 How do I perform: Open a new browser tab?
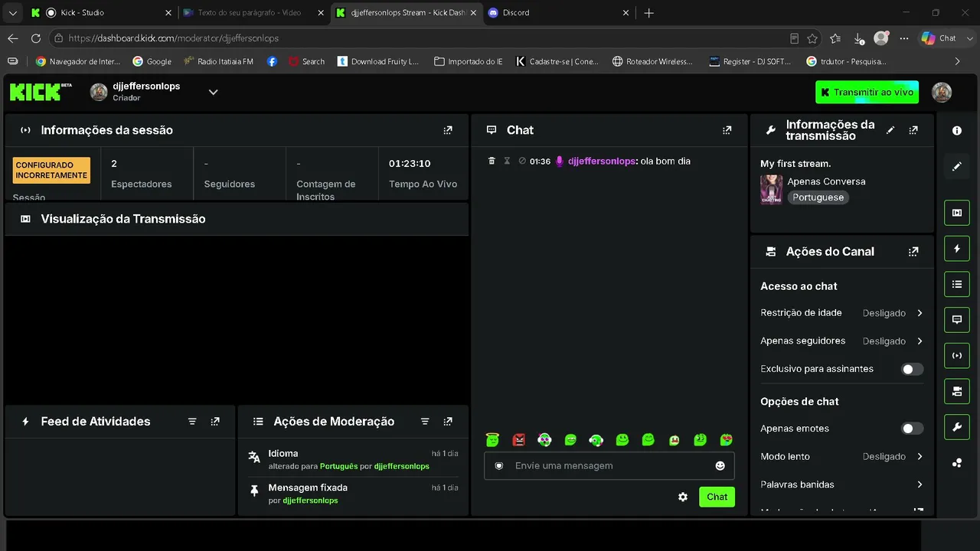coord(649,13)
